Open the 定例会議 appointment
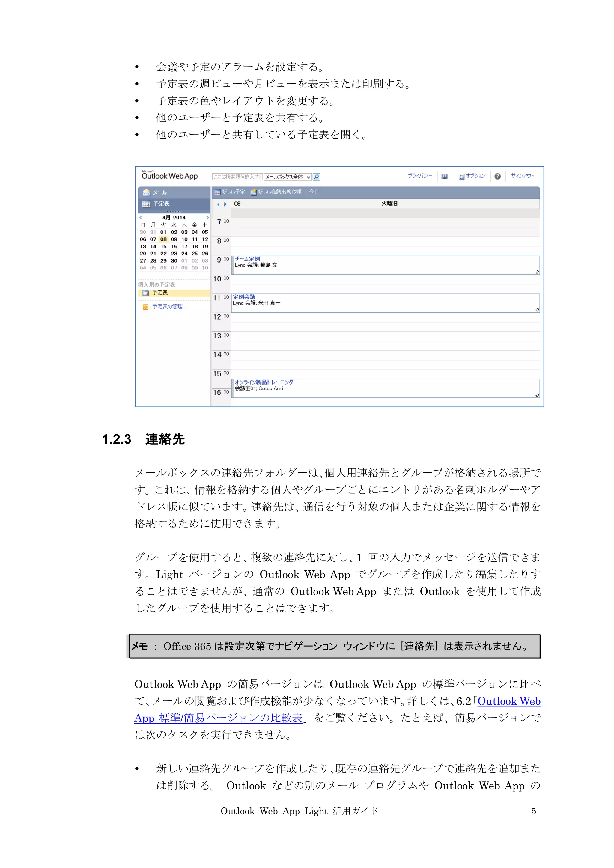The image size is (614, 868). point(385,303)
